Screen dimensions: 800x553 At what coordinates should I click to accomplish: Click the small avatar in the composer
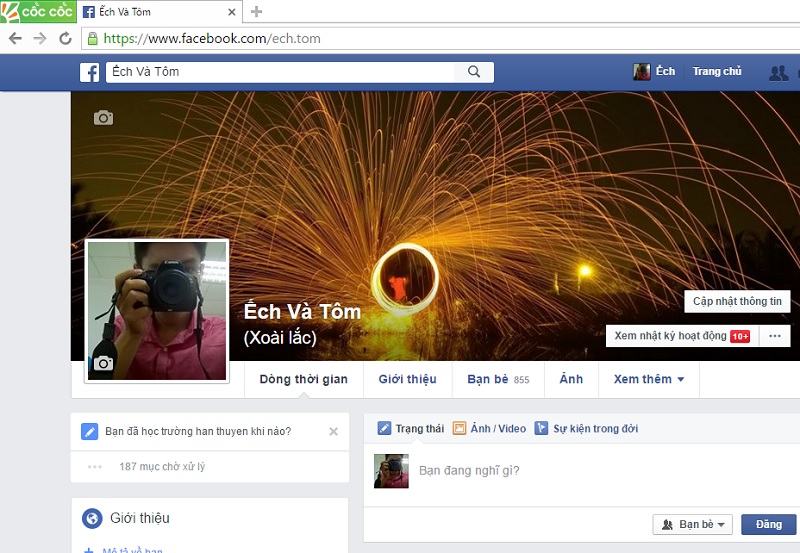click(x=391, y=471)
